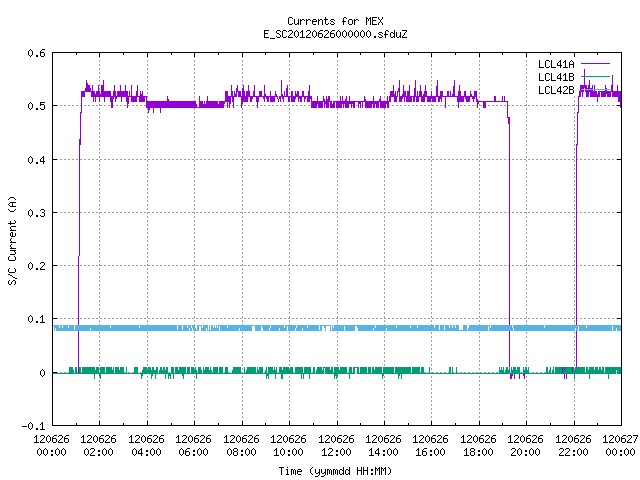Click the x-axis tick '120627 00:00'
Screen dimensions: 640x480
pos(620,446)
